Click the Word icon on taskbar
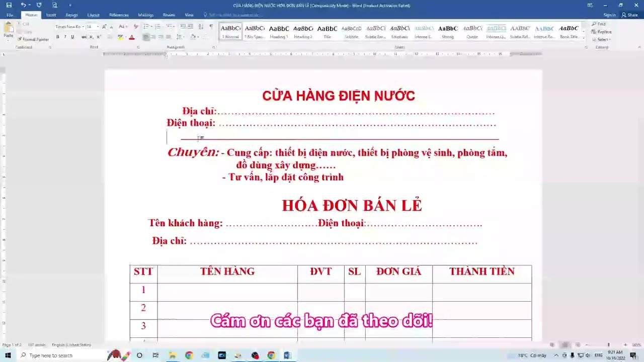This screenshot has height=362, width=644. 287,355
